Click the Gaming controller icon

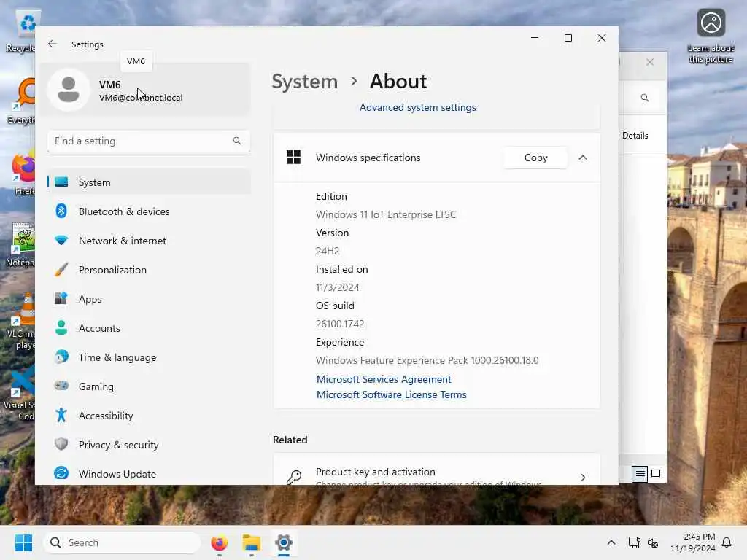[61, 386]
